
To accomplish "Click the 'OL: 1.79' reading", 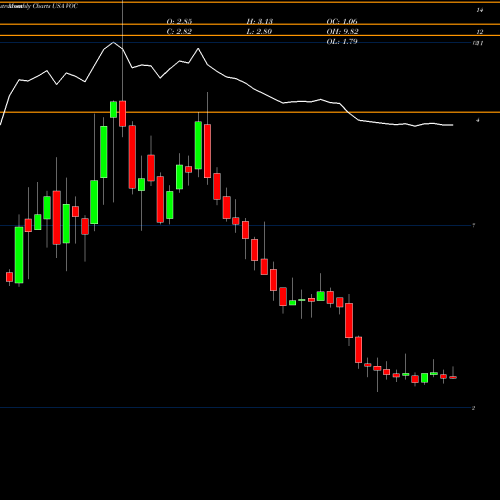I will pos(342,41).
